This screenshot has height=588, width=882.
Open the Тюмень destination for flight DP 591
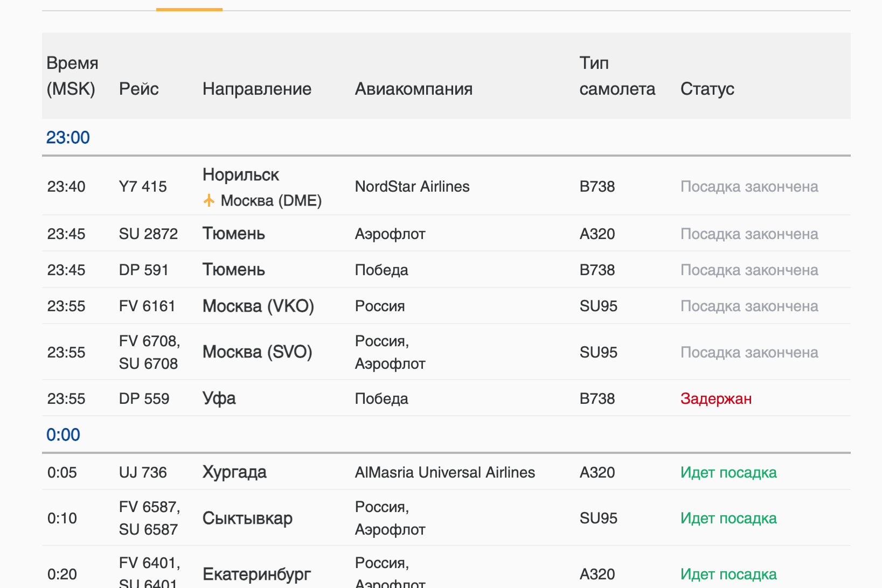(233, 270)
